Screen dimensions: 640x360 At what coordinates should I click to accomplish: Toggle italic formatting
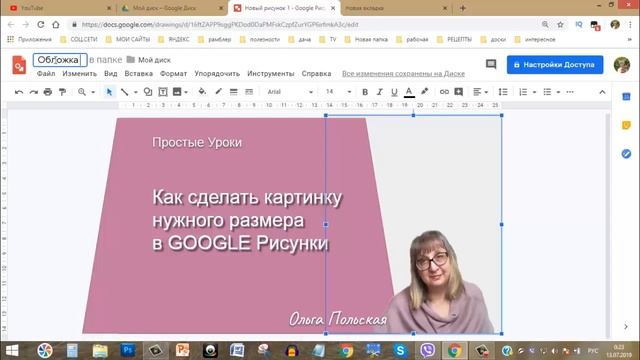[x=380, y=92]
